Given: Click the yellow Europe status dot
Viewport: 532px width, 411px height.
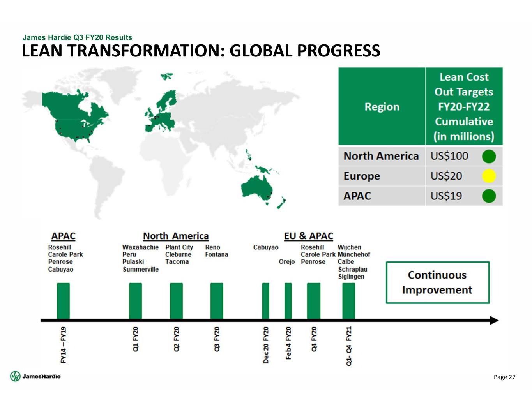Looking at the screenshot, I should click(x=489, y=176).
